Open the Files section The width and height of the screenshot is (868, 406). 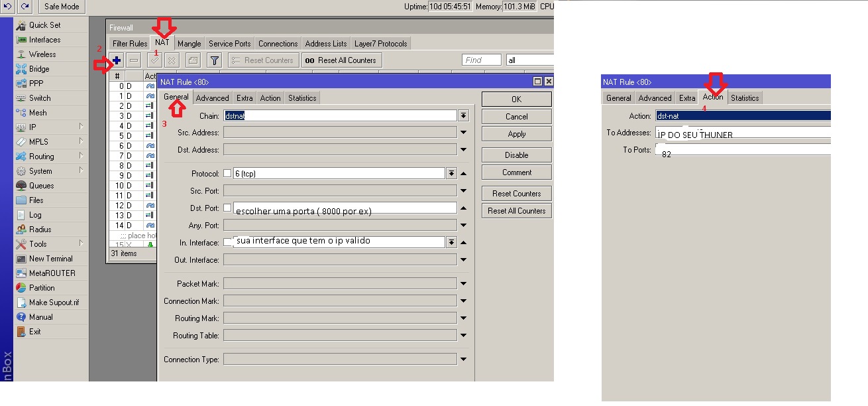pos(36,200)
